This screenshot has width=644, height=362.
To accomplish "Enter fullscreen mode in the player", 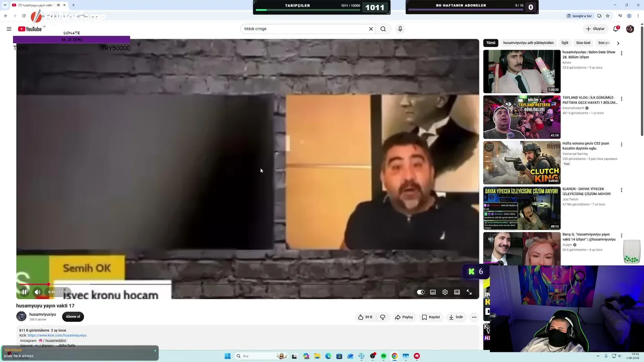I will [469, 292].
